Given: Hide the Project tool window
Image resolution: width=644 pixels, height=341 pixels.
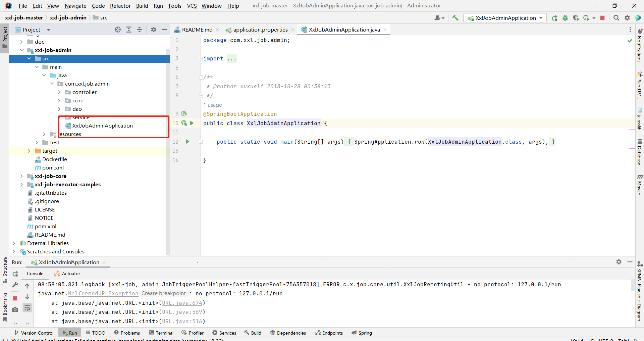Looking at the screenshot, I should (164, 30).
